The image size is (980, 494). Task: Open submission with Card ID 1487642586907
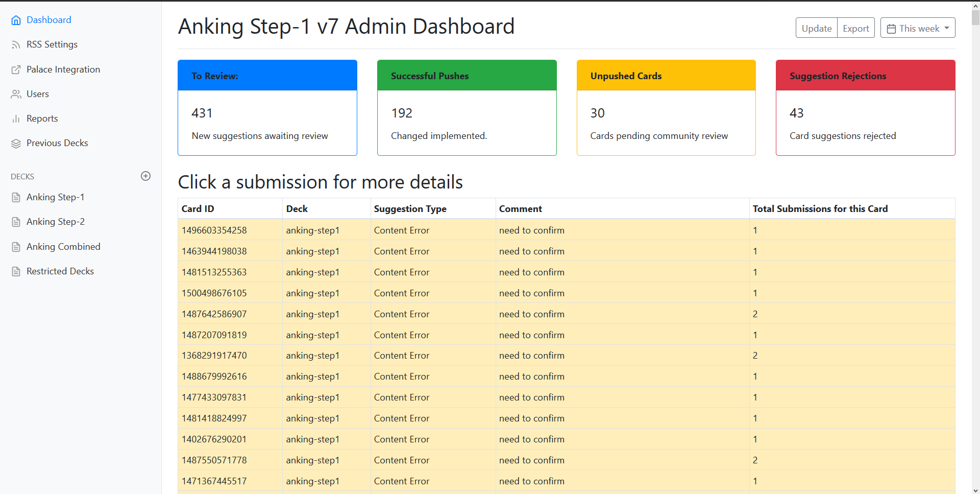(x=567, y=314)
